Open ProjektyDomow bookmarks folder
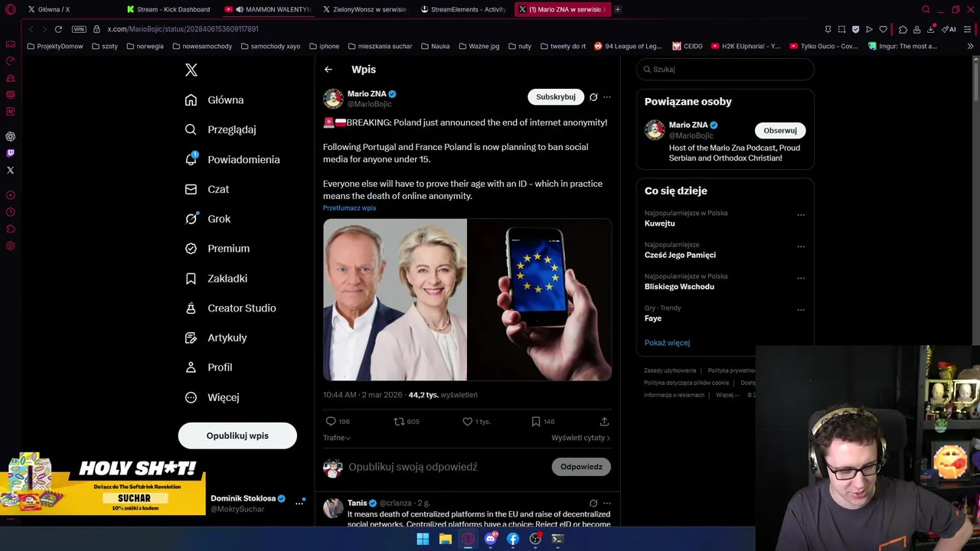The width and height of the screenshot is (980, 551). pyautogui.click(x=54, y=46)
